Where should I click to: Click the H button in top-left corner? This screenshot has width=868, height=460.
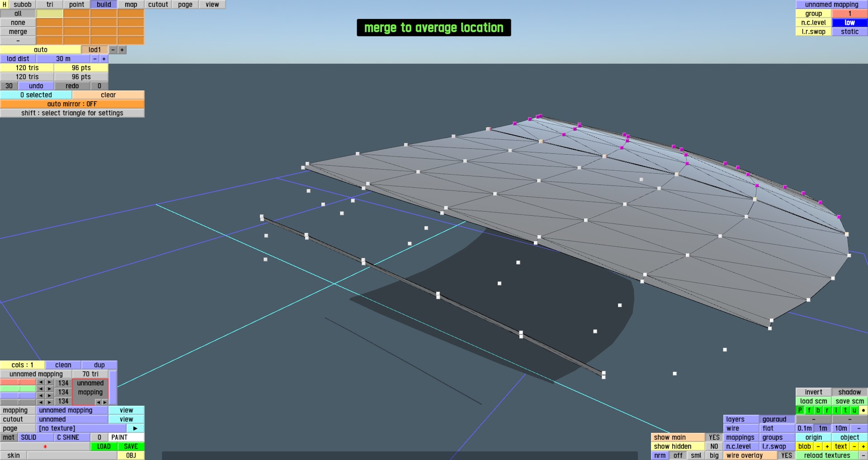(x=5, y=5)
